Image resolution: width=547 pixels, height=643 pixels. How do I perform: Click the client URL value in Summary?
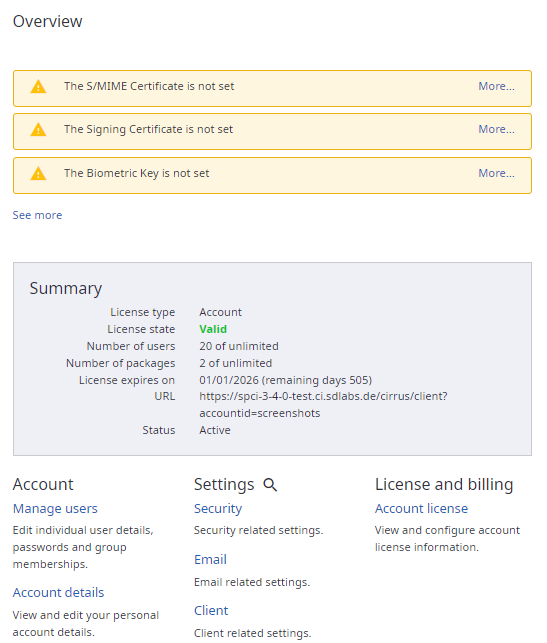point(323,405)
